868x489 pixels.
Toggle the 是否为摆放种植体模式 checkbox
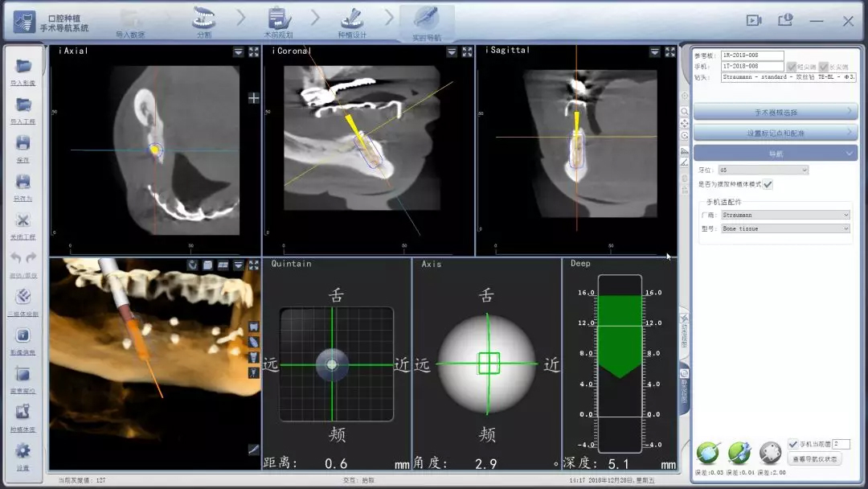point(768,184)
